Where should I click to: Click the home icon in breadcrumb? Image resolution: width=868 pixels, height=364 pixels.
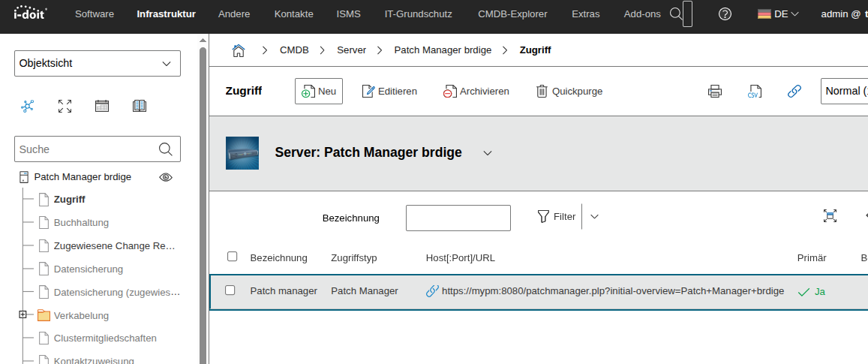239,50
